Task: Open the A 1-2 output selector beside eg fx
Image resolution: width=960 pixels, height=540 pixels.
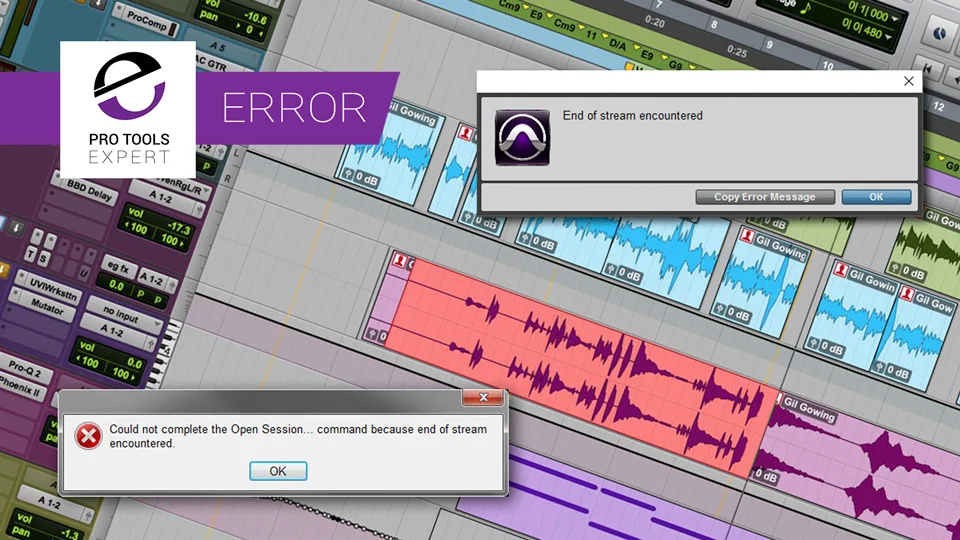Action: pos(152,279)
